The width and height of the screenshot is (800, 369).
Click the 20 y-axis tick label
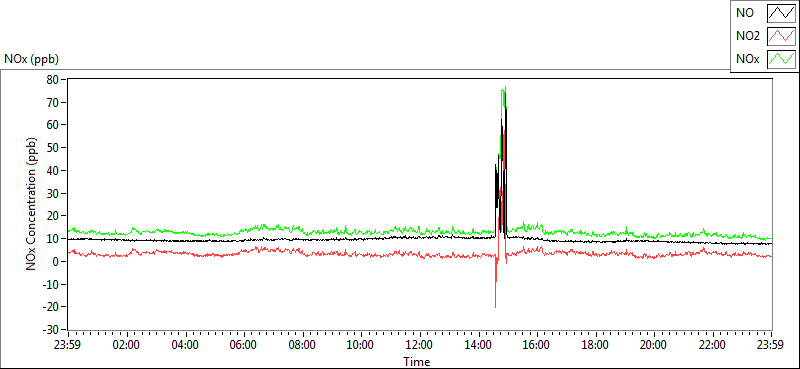point(54,215)
